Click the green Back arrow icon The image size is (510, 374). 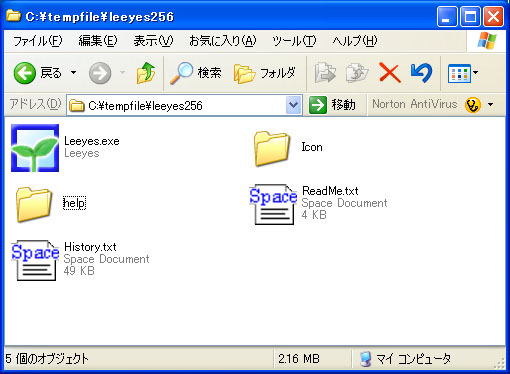click(24, 73)
